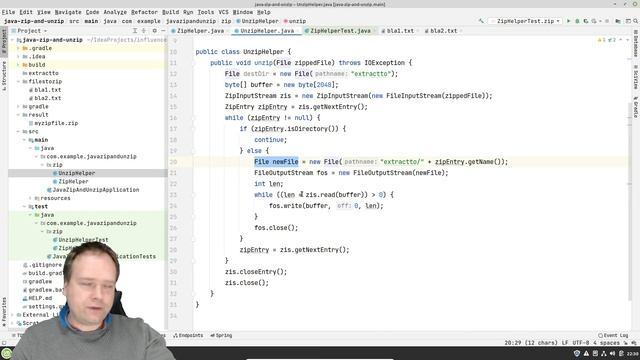Open the run-anything layout icon next to search
This screenshot has width=640, height=360.
tap(628, 21)
